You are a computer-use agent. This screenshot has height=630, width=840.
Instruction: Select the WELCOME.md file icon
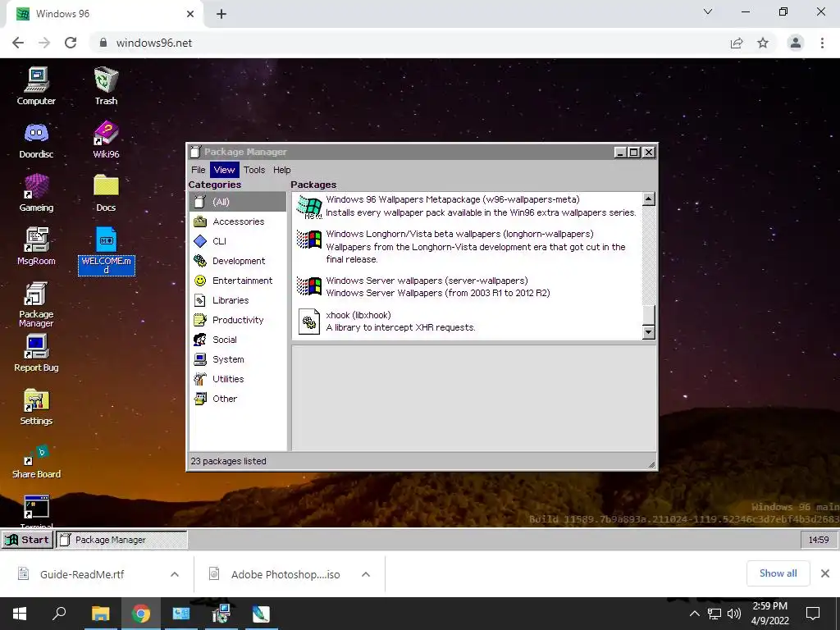[x=106, y=251]
